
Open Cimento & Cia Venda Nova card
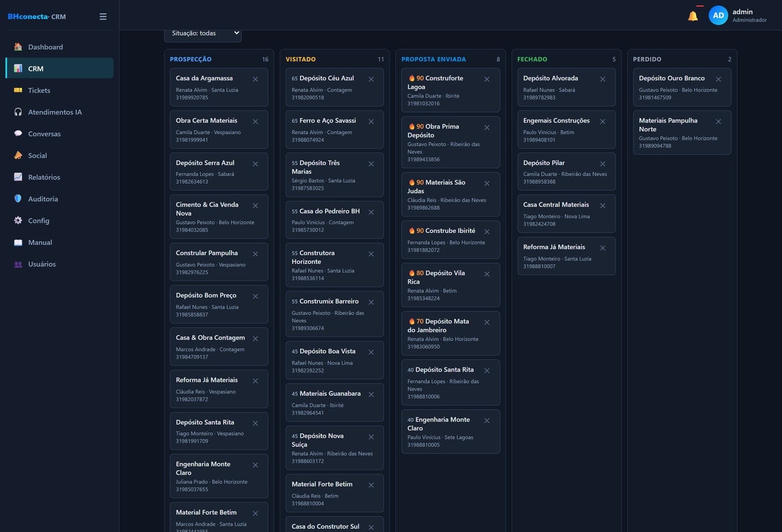[219, 217]
